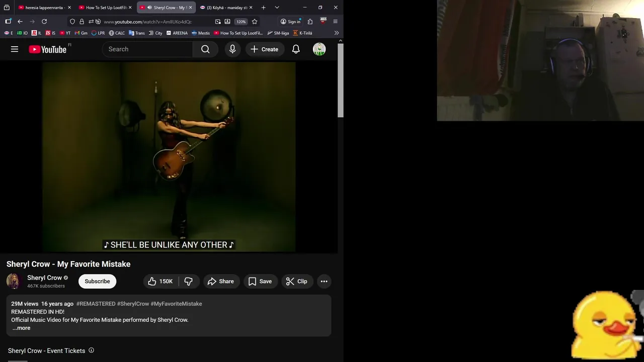Open Sheryl Crow channel avatar

14,282
